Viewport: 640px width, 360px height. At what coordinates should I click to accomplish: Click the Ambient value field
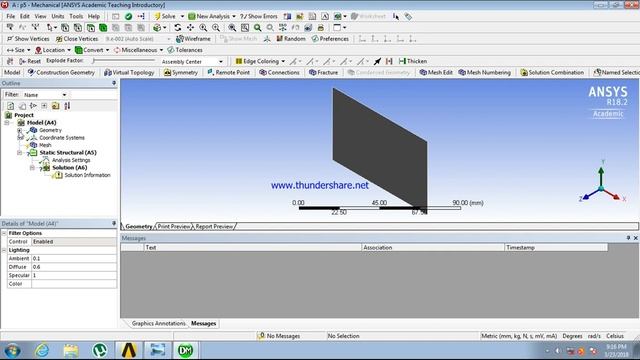[x=74, y=258]
